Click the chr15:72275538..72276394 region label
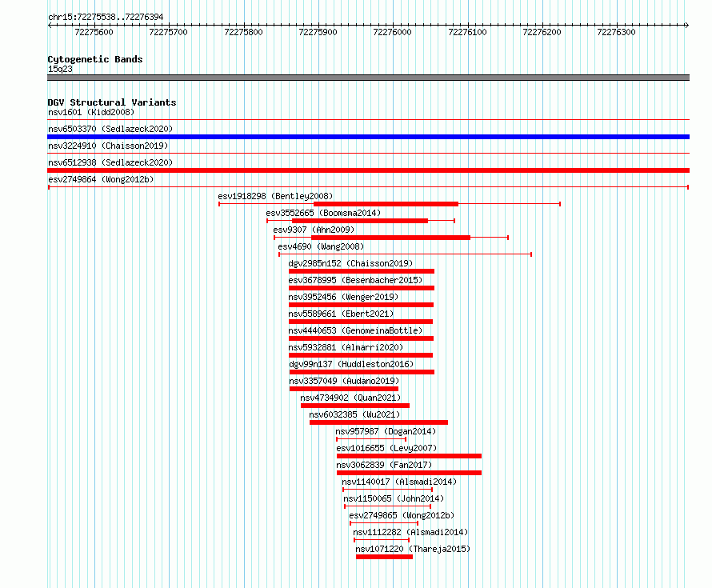 106,17
